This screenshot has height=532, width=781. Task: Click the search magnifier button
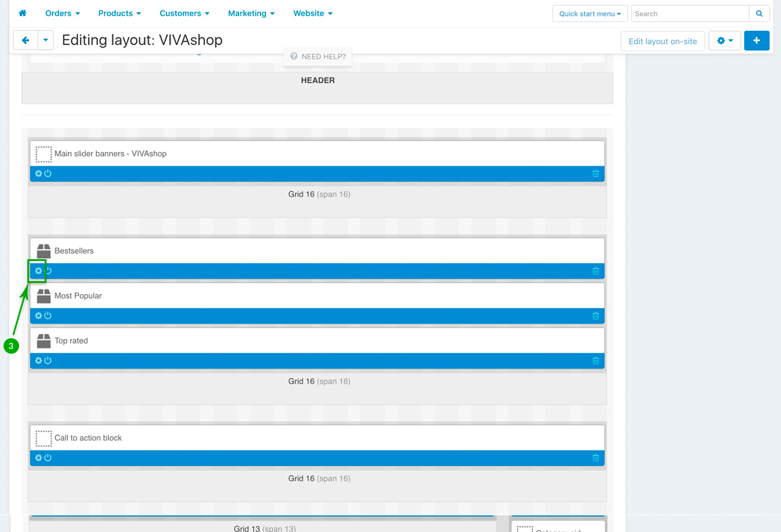pyautogui.click(x=759, y=14)
